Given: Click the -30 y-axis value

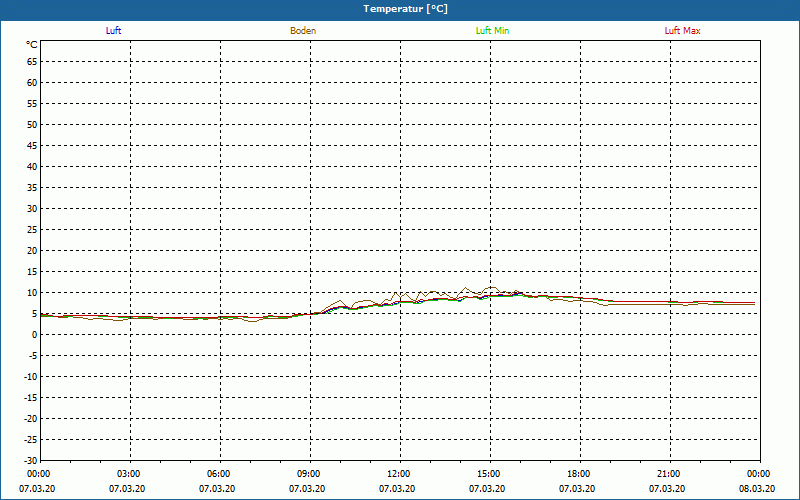Looking at the screenshot, I should click(x=31, y=461).
